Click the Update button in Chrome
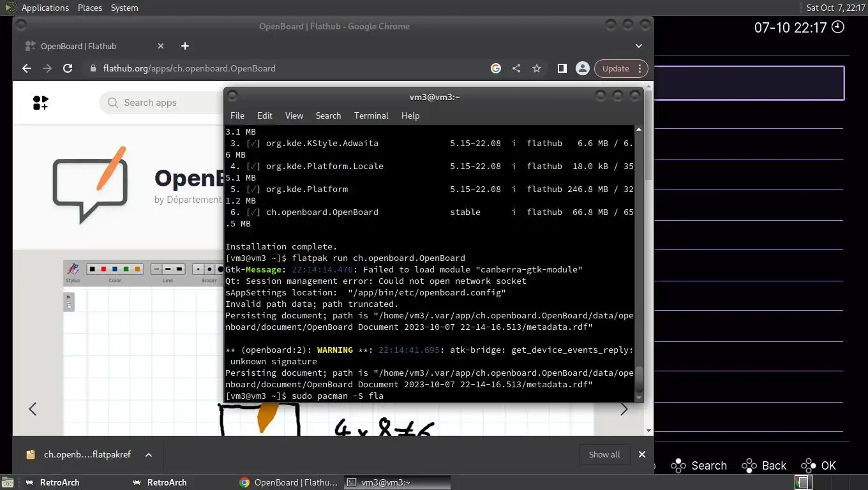The image size is (868, 490). point(621,68)
